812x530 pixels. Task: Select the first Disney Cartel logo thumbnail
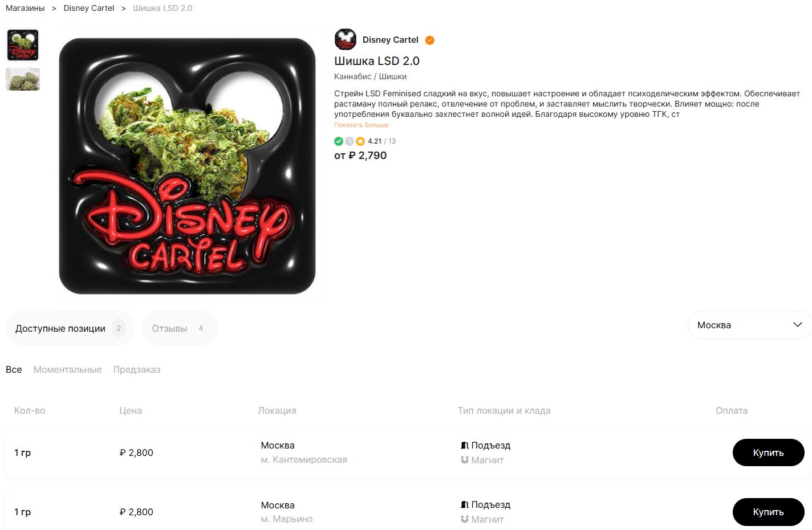23,45
